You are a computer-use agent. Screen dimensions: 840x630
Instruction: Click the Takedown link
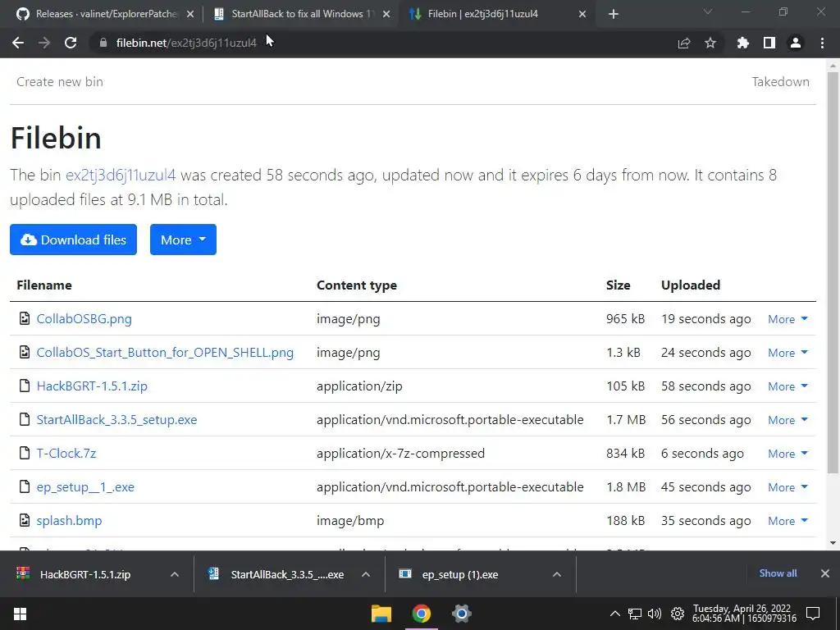click(781, 82)
